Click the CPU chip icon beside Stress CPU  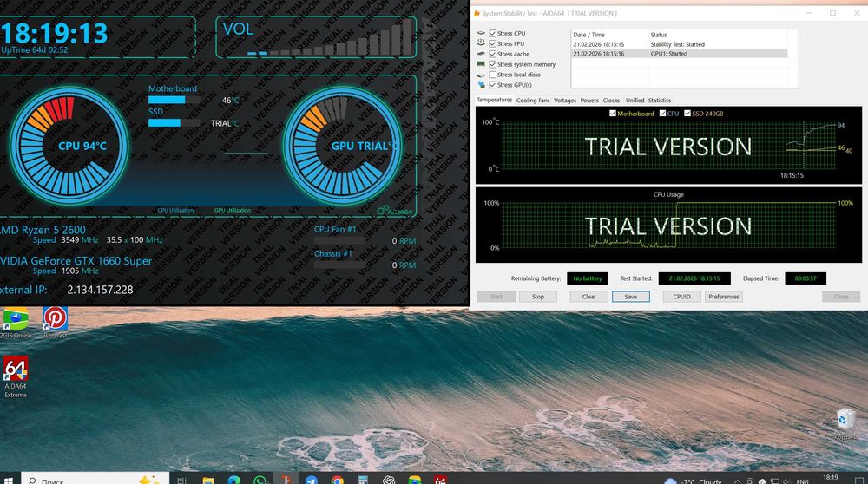[x=481, y=33]
